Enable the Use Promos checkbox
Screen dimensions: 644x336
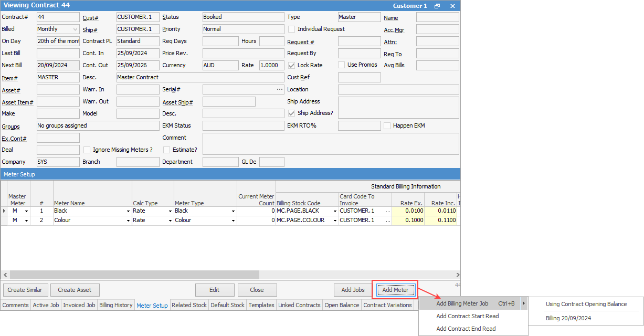(x=342, y=65)
